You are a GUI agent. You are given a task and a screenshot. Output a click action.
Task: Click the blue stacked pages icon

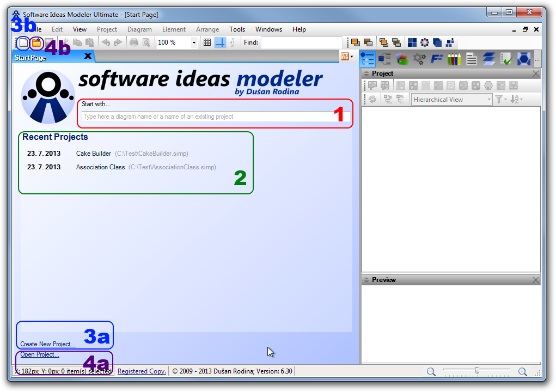(437, 43)
